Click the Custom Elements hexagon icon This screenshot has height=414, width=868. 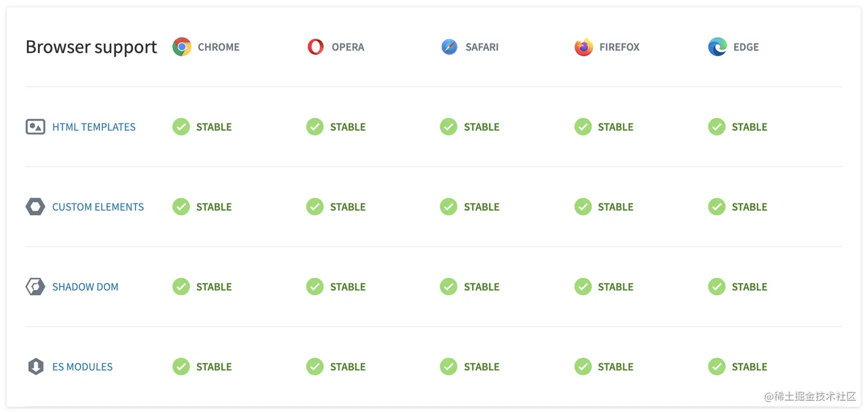pyautogui.click(x=36, y=207)
